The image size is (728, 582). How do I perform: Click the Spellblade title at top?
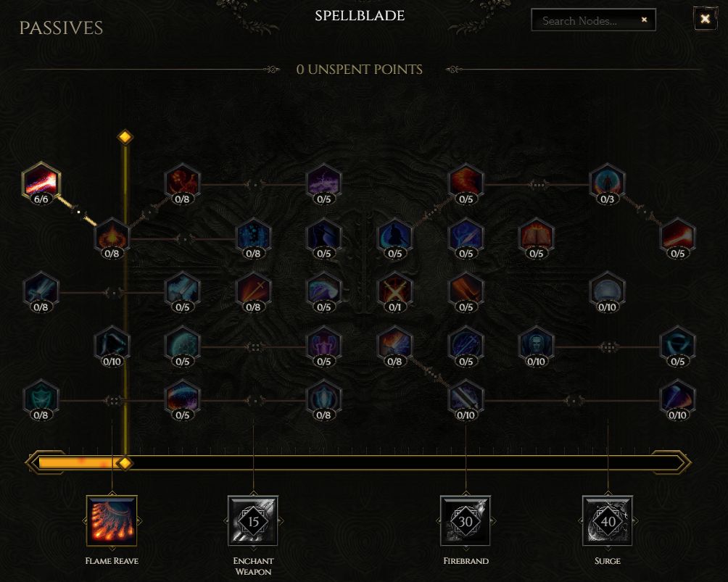coord(360,16)
